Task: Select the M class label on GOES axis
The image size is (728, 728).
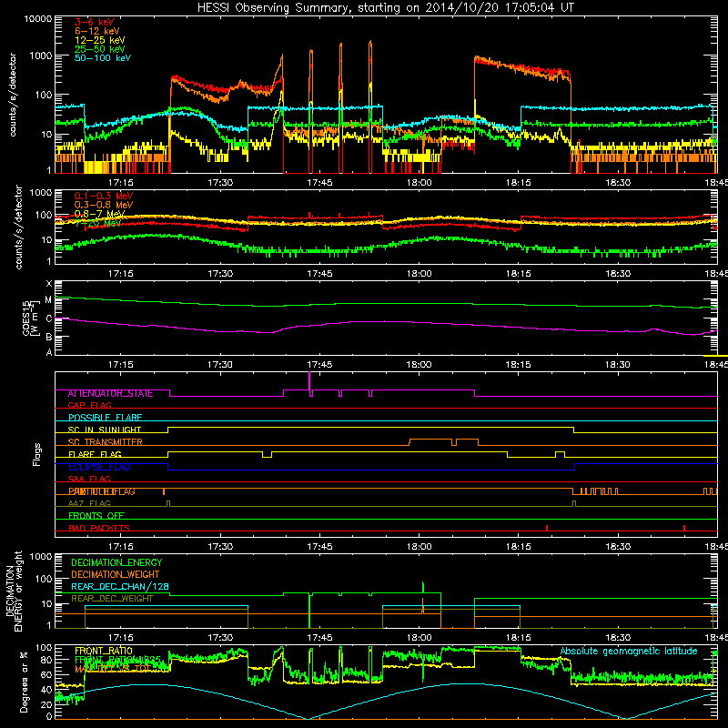Action: pyautogui.click(x=49, y=300)
